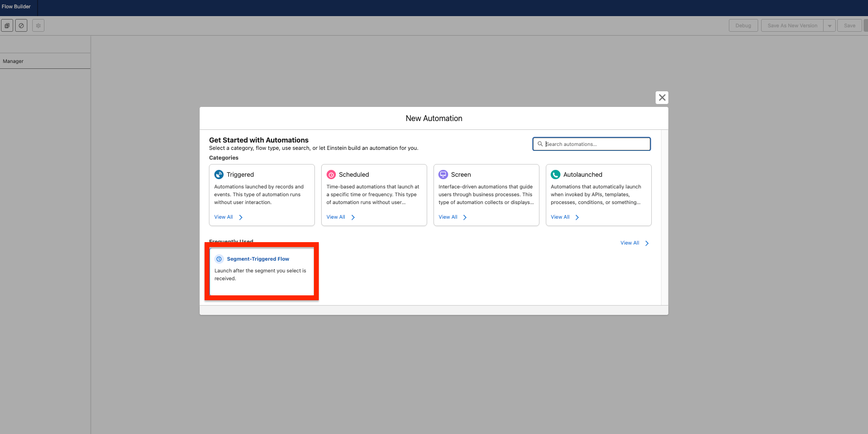Click the copy elements toolbar icon
Image resolution: width=868 pixels, height=434 pixels.
[x=7, y=26]
